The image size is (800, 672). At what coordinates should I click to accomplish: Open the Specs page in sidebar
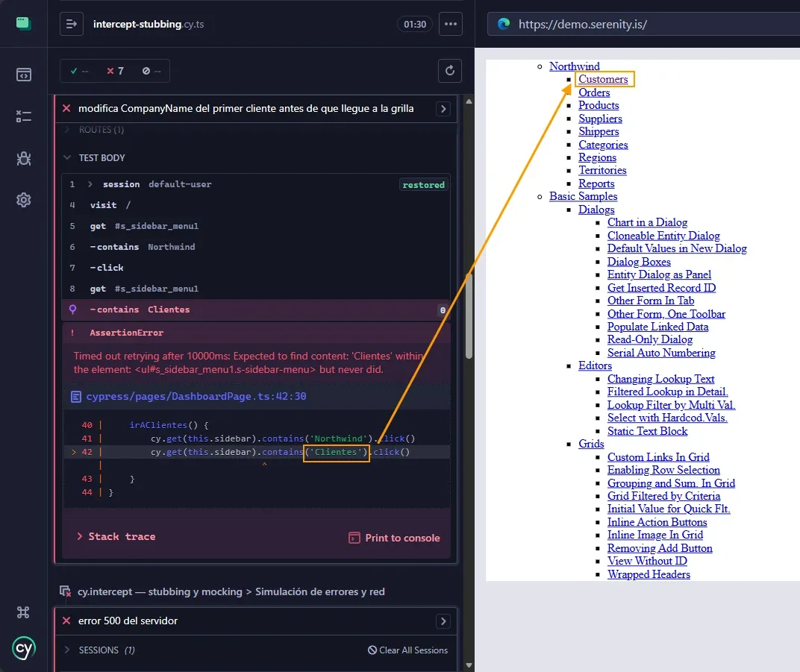click(23, 75)
